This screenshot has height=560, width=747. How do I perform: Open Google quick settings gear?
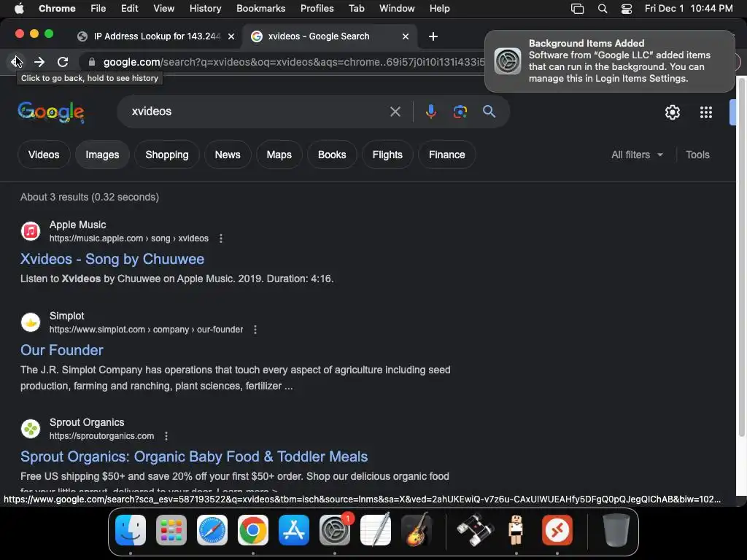click(x=672, y=112)
